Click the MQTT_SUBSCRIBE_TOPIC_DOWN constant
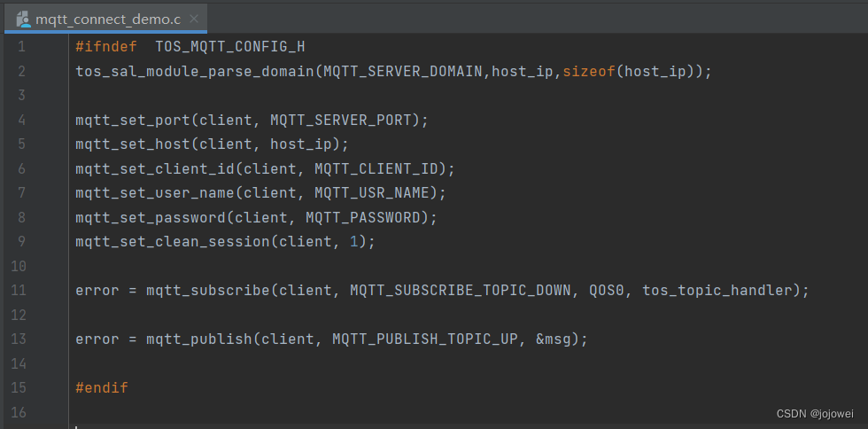The image size is (868, 429). coord(461,291)
